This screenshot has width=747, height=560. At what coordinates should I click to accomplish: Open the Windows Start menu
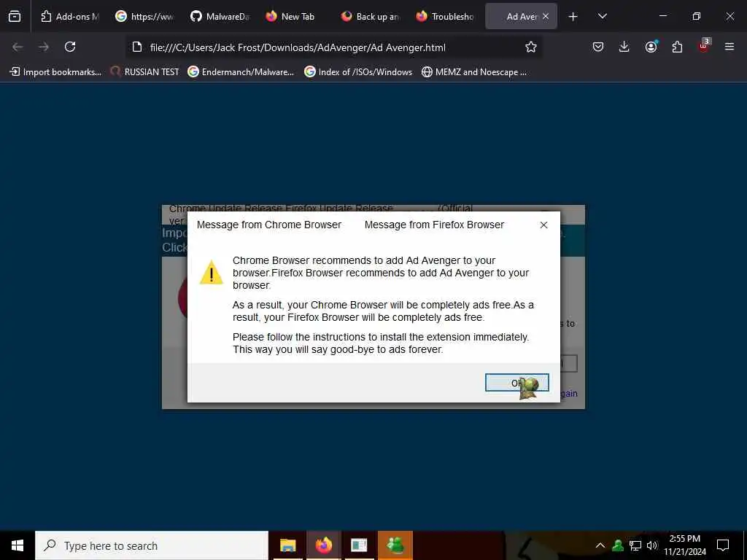click(18, 545)
